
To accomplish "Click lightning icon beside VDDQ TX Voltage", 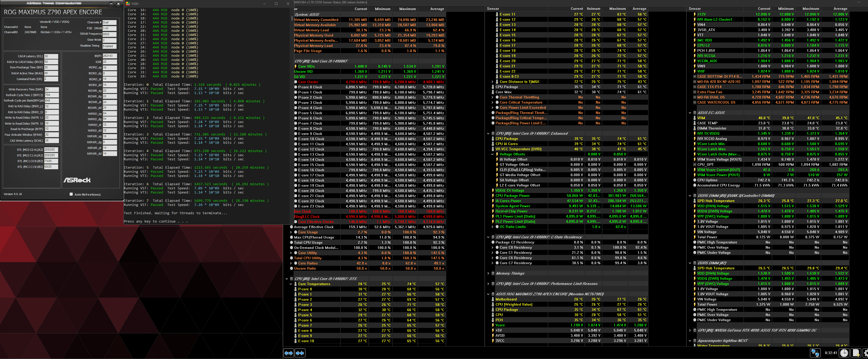I will click(493, 191).
